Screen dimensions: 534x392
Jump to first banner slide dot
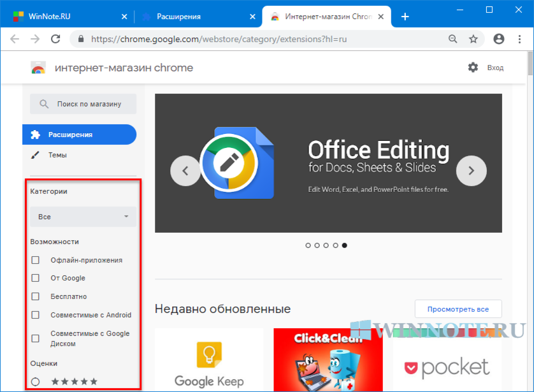click(x=308, y=245)
